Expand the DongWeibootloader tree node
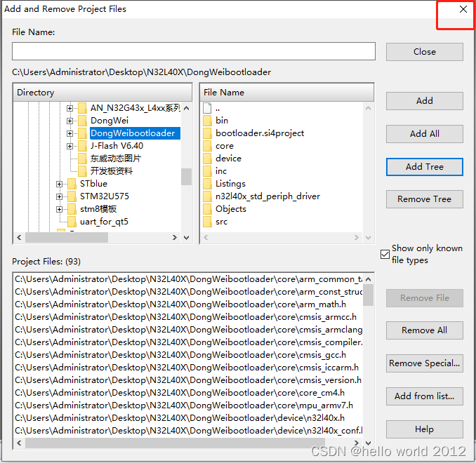 point(70,133)
